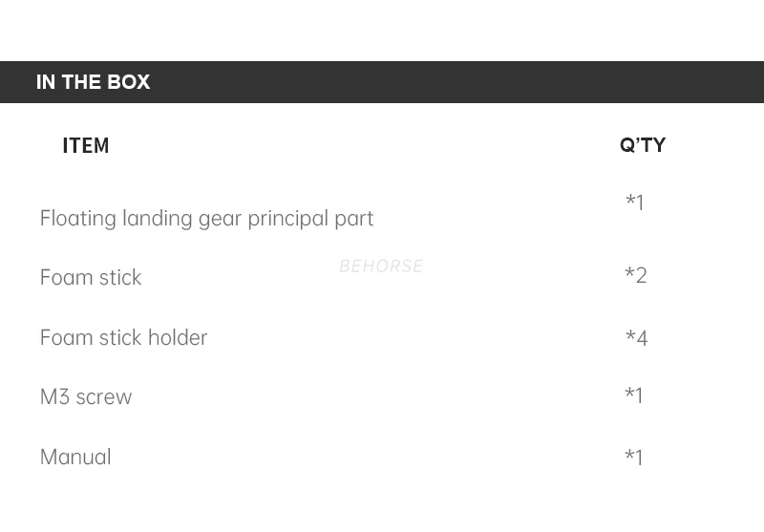This screenshot has width=764, height=532.
Task: Click the word "principal" in the first item
Action: [287, 219]
